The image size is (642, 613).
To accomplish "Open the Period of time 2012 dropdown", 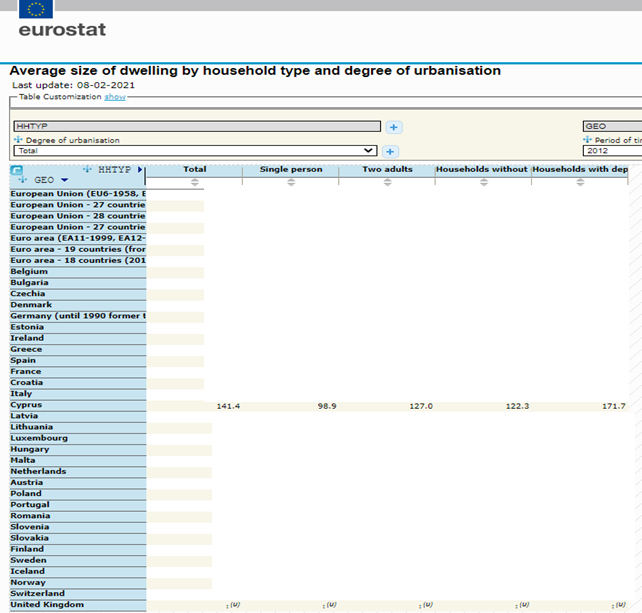I will [611, 151].
